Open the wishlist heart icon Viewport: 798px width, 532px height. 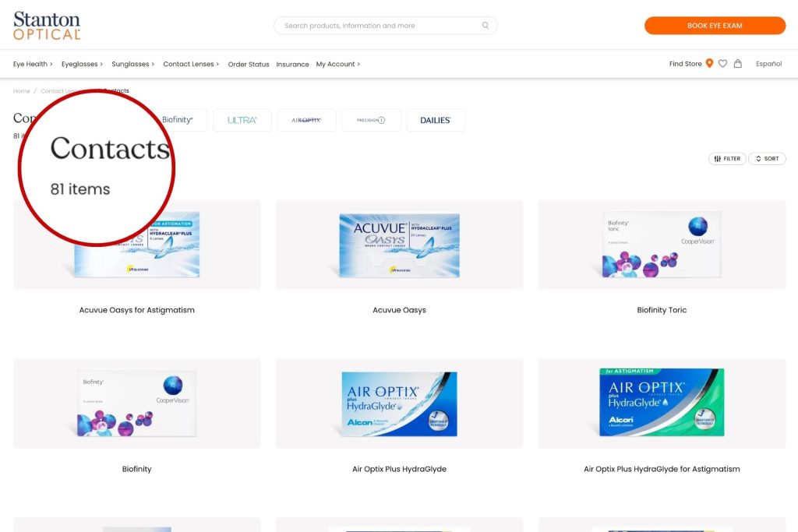coord(723,64)
